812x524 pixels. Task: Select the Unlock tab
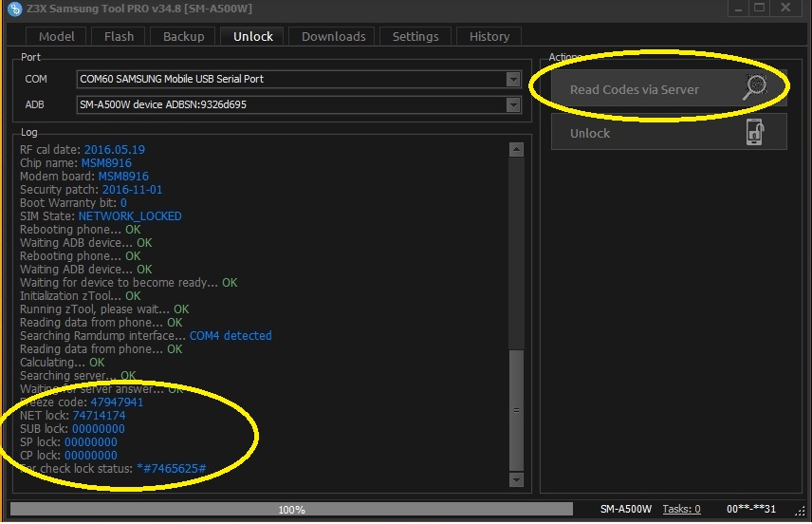click(252, 36)
